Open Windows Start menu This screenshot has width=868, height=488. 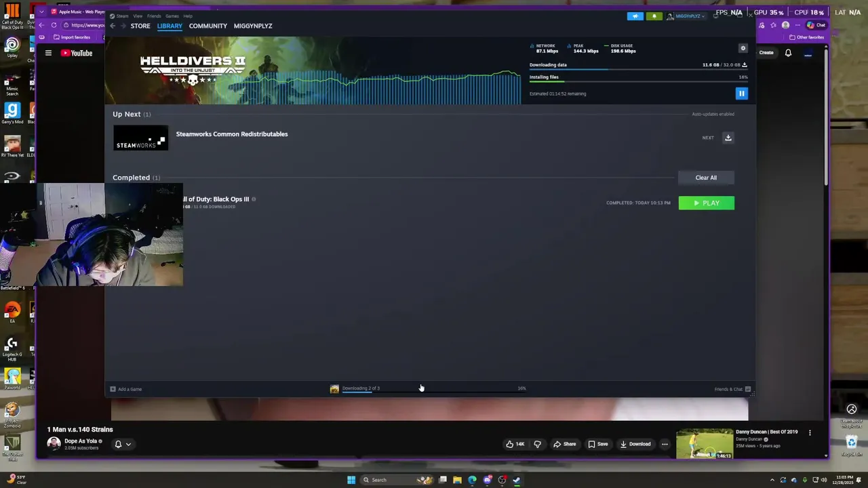(x=351, y=480)
